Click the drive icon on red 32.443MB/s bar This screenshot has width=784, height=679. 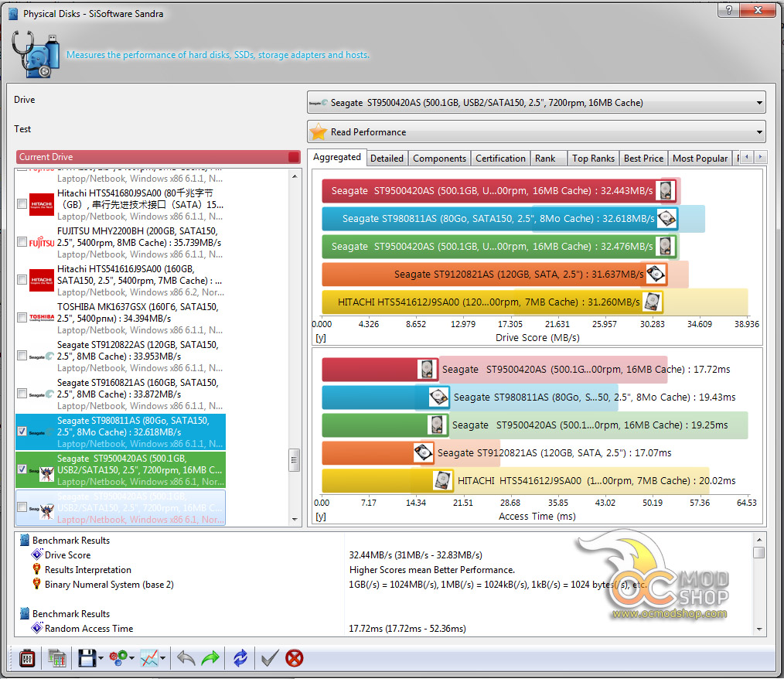(666, 190)
